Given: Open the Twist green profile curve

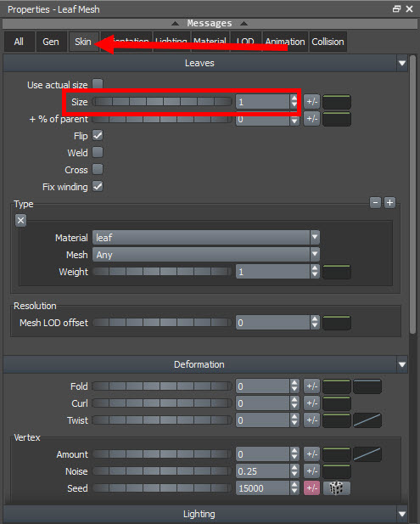Looking at the screenshot, I should coord(337,420).
